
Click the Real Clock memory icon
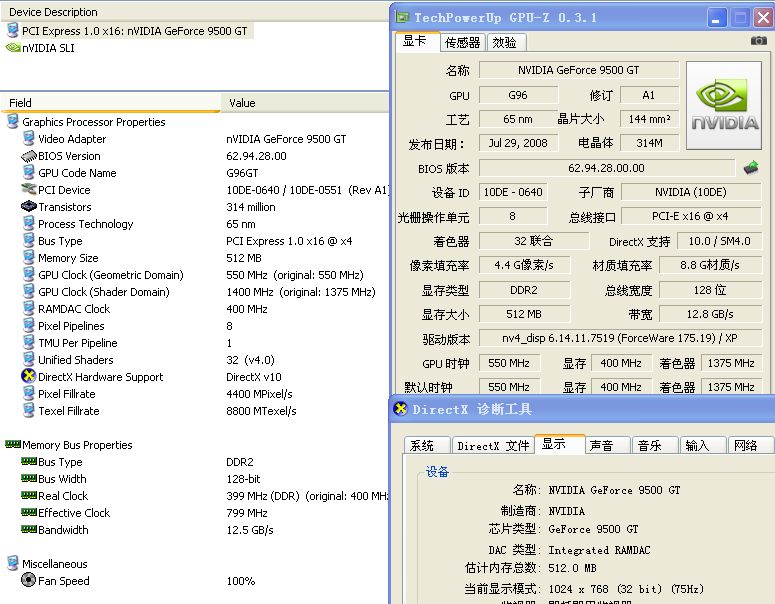pos(29,495)
